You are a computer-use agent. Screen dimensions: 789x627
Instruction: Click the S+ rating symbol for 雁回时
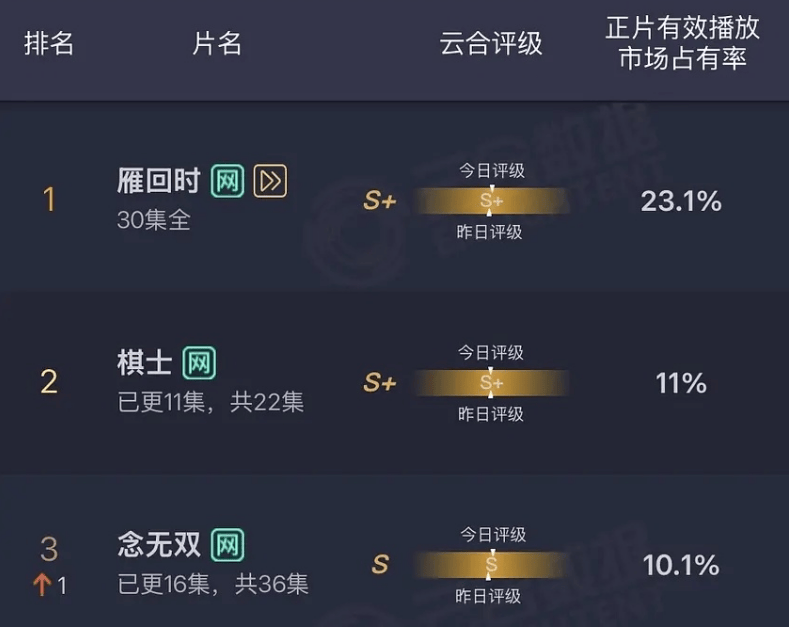[380, 201]
